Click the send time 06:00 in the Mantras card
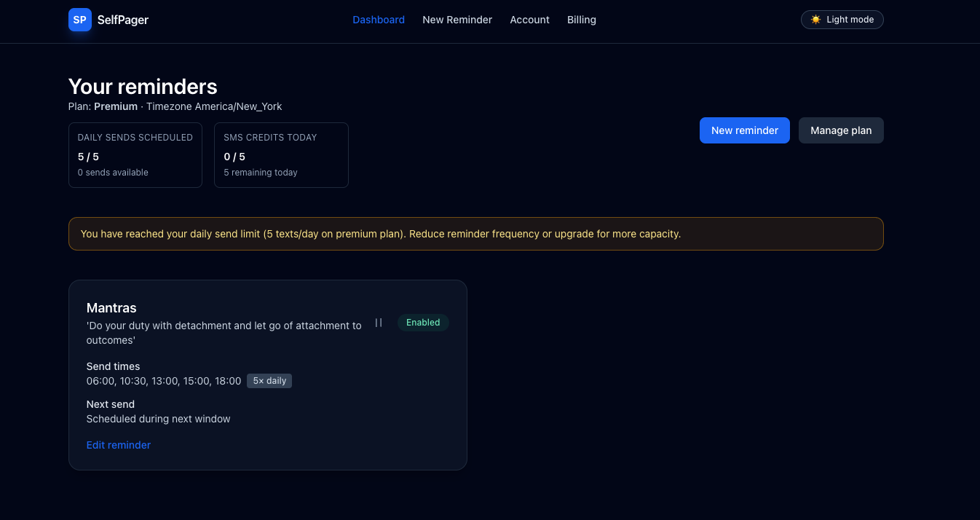This screenshot has width=980, height=520. point(98,380)
